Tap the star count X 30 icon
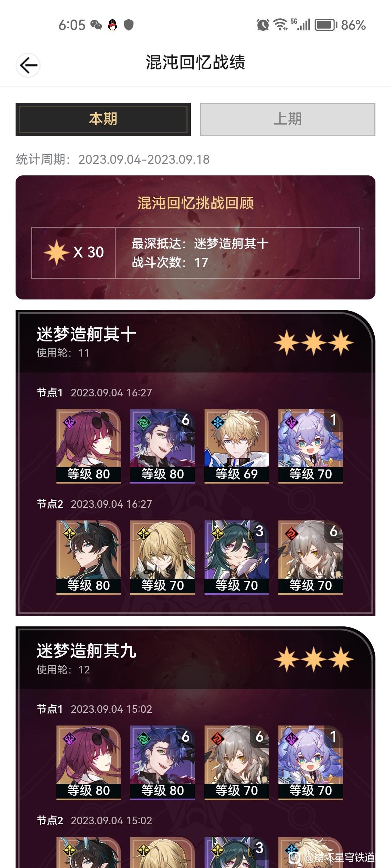The height and width of the screenshot is (868, 391). (56, 252)
